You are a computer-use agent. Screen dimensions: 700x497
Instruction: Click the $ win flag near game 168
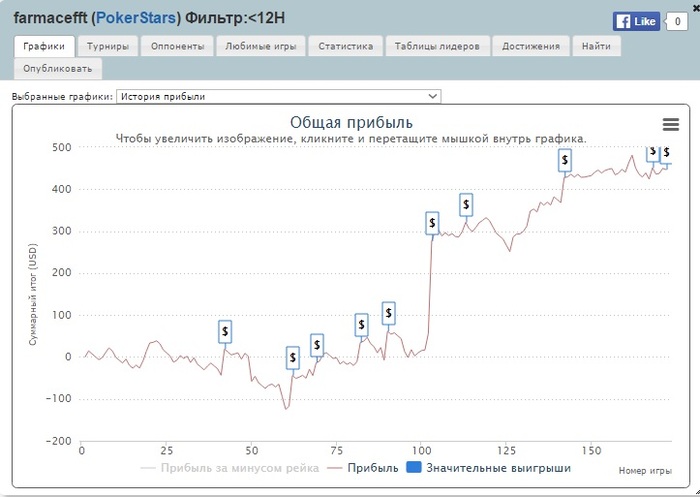tap(652, 154)
